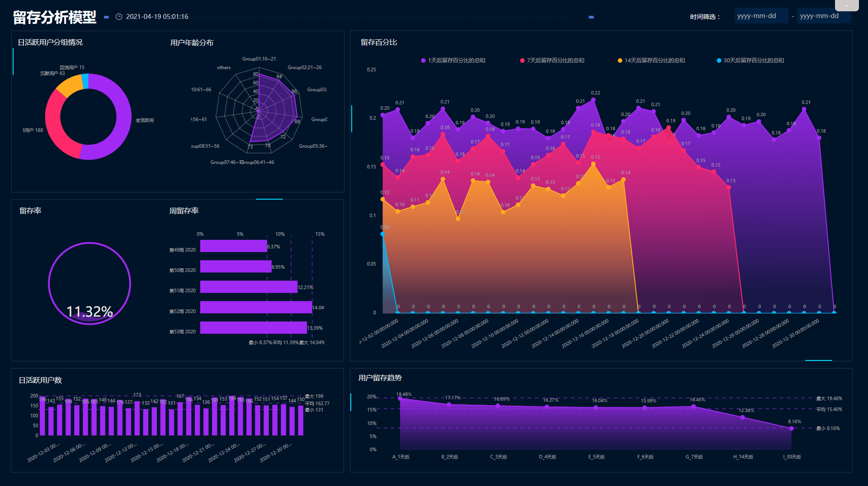
Task: Click the others radar axis label
Action: pyautogui.click(x=224, y=68)
